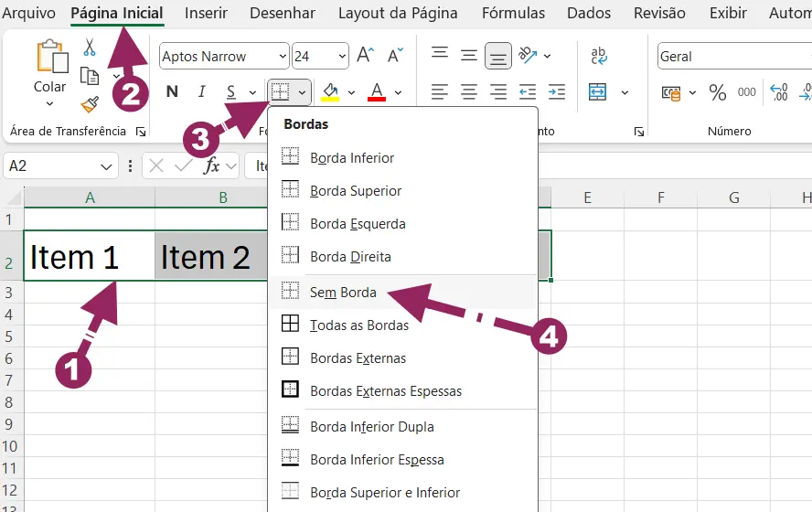Apply red font color
The width and height of the screenshot is (812, 512).
(x=377, y=92)
